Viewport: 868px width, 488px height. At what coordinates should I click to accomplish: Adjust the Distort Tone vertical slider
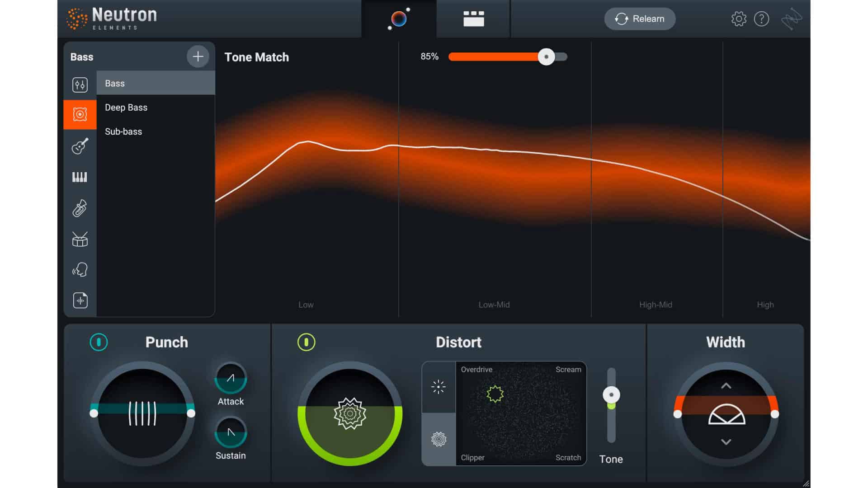click(x=611, y=395)
